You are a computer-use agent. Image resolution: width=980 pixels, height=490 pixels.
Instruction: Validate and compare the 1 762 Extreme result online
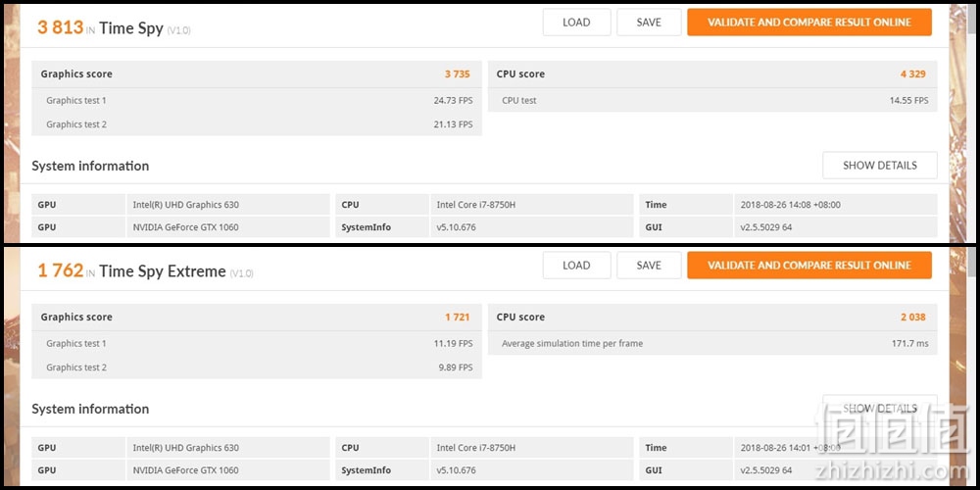click(809, 265)
